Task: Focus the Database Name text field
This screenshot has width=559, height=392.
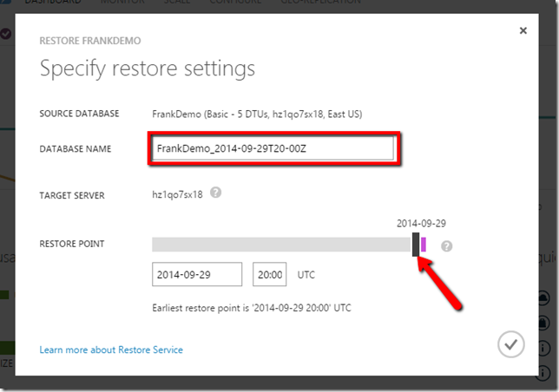Action: (273, 148)
